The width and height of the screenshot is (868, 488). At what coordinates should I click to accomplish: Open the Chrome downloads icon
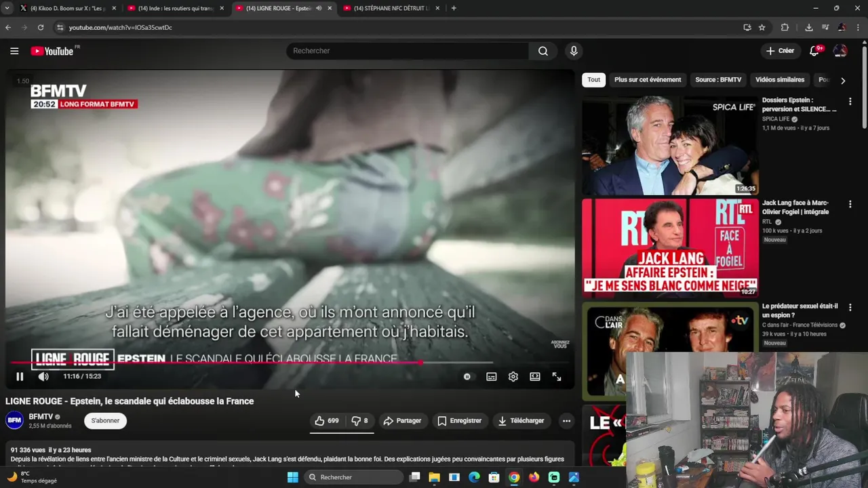809,27
